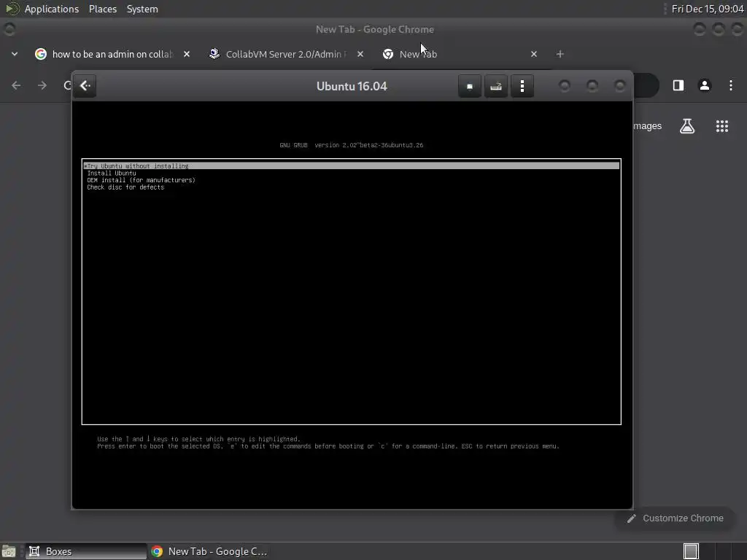Screen dimensions: 747x560
Task: Select 'OEM install (for manufacturers)' entry
Action: (x=141, y=180)
